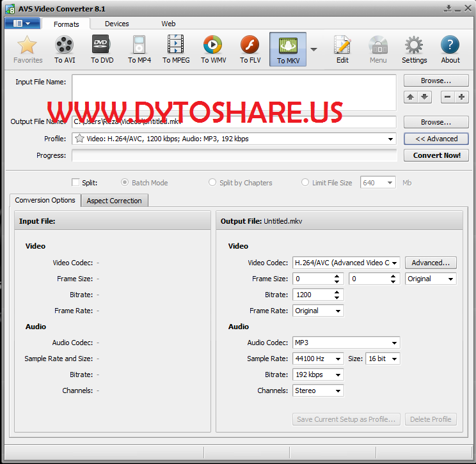Select the To MP4 format icon
Screen dimensions: 476x464
pos(139,49)
